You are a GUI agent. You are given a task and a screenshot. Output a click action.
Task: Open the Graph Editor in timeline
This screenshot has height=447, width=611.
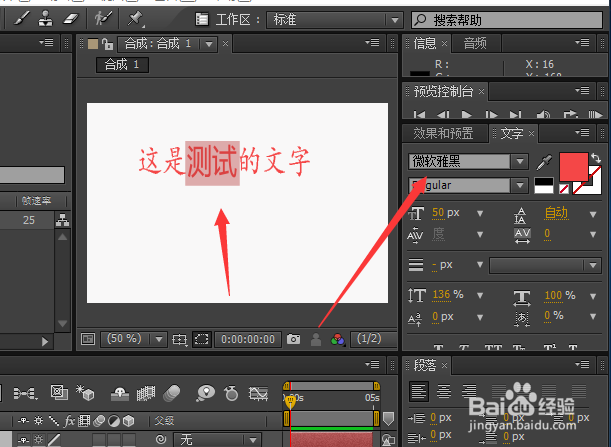259,394
